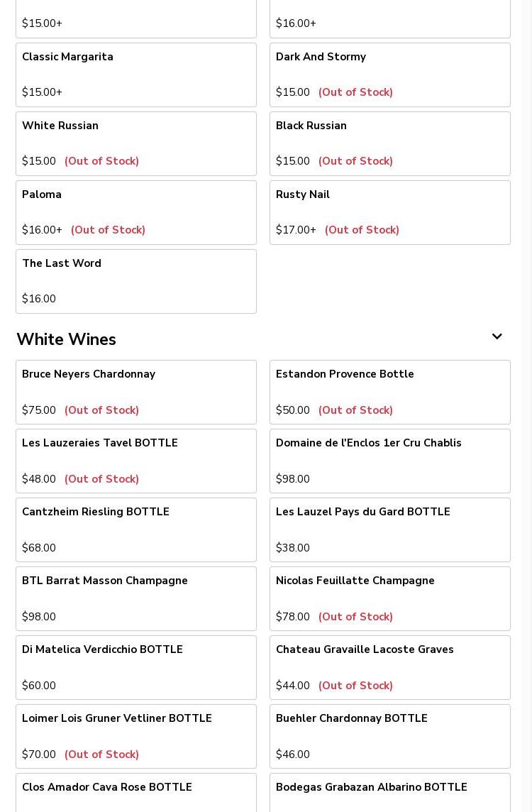
Task: Choose Di Matelica Verdicchio BOTTLE
Action: pyautogui.click(x=136, y=667)
